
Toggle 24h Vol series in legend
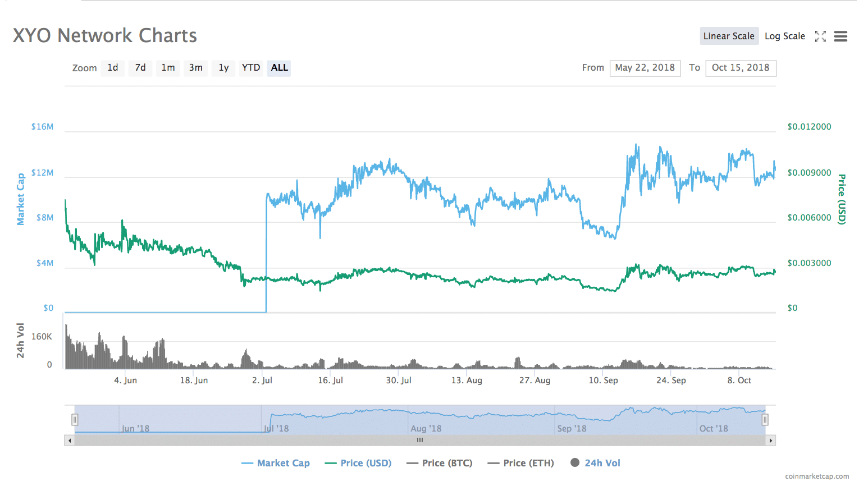596,463
